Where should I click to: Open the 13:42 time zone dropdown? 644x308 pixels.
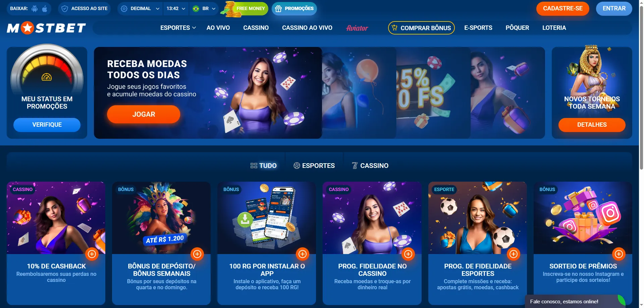tap(176, 9)
